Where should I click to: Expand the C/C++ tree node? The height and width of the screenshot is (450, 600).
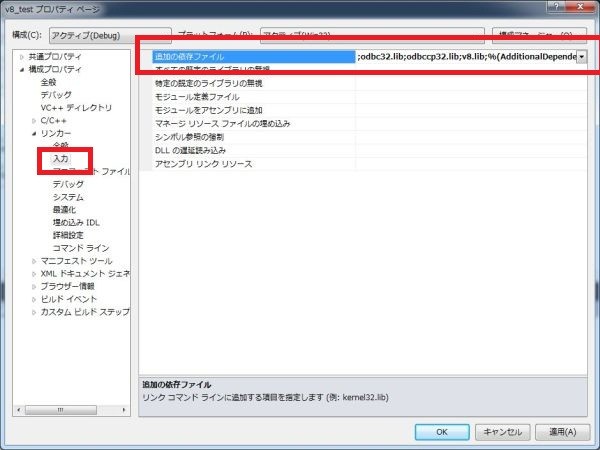point(34,121)
